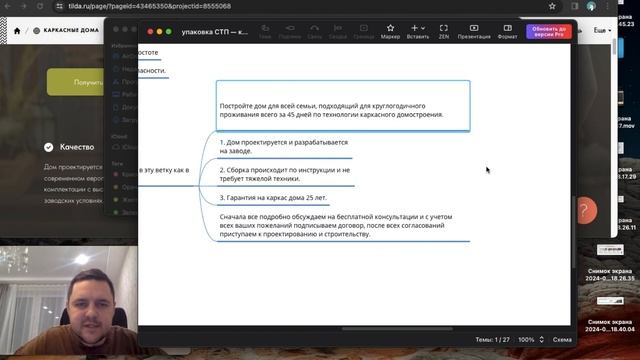Reload the Tilda page in browser
The height and width of the screenshot is (360, 640).
40,6
